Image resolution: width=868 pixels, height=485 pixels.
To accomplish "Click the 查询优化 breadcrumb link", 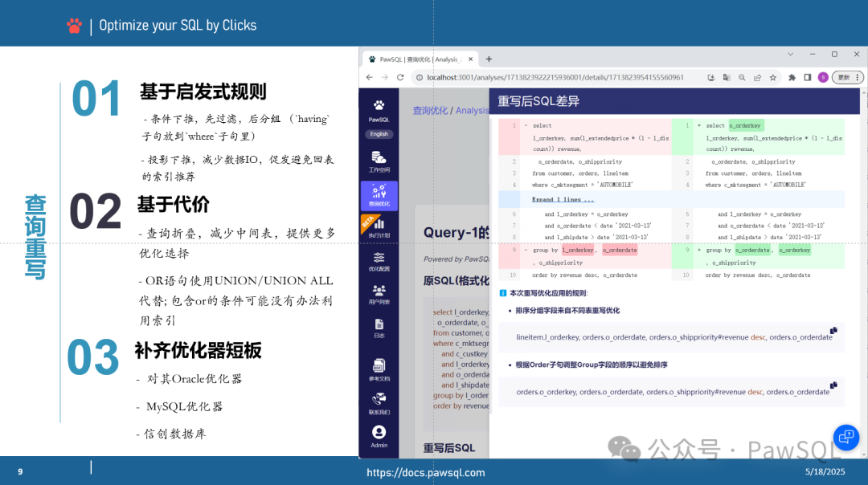I will [x=430, y=110].
